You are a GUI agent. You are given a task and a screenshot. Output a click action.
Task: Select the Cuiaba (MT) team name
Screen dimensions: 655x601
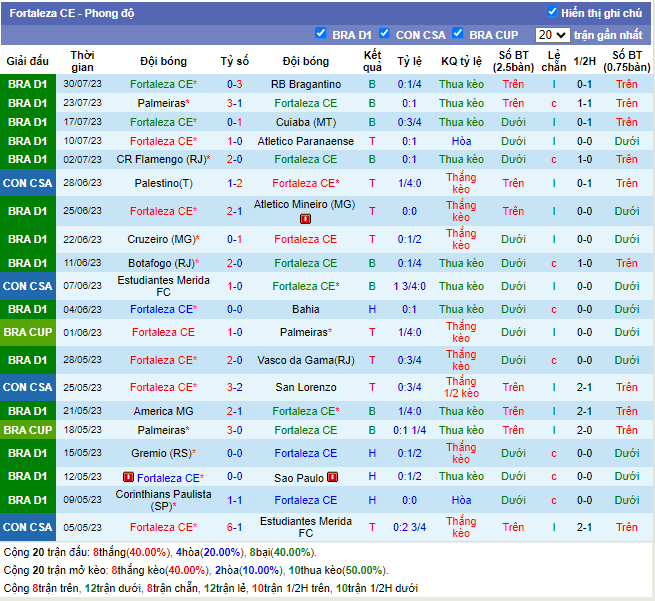pyautogui.click(x=305, y=122)
